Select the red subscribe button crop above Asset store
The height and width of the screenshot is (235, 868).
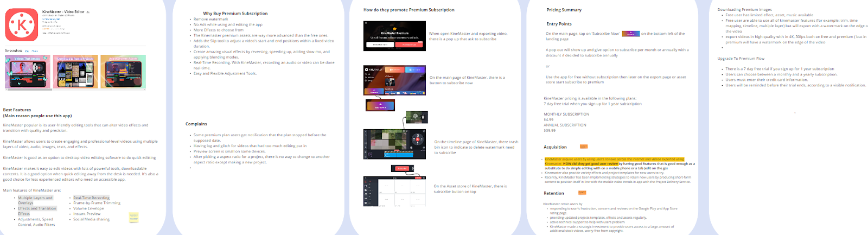(403, 169)
